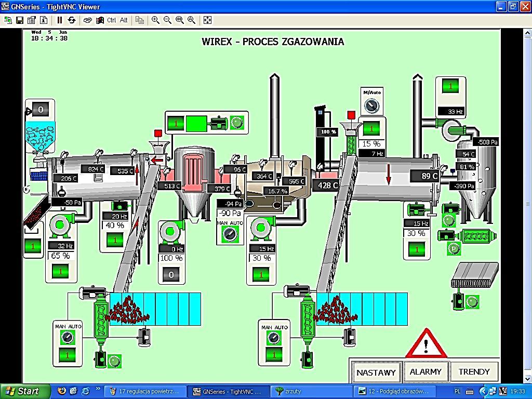532x399 pixels.
Task: Send Ctrl+Esc using the toolbar icon
Action: (100, 20)
